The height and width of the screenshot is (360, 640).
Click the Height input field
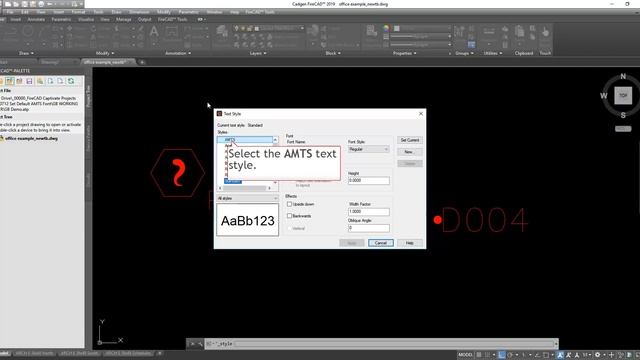369,180
